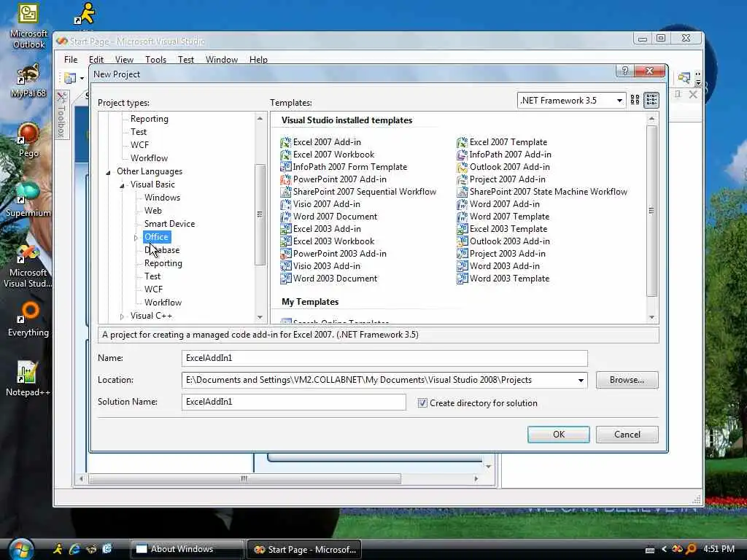Screen dimensions: 747x560
Task: Open Notepad++ desktop shortcut
Action: [x=28, y=378]
